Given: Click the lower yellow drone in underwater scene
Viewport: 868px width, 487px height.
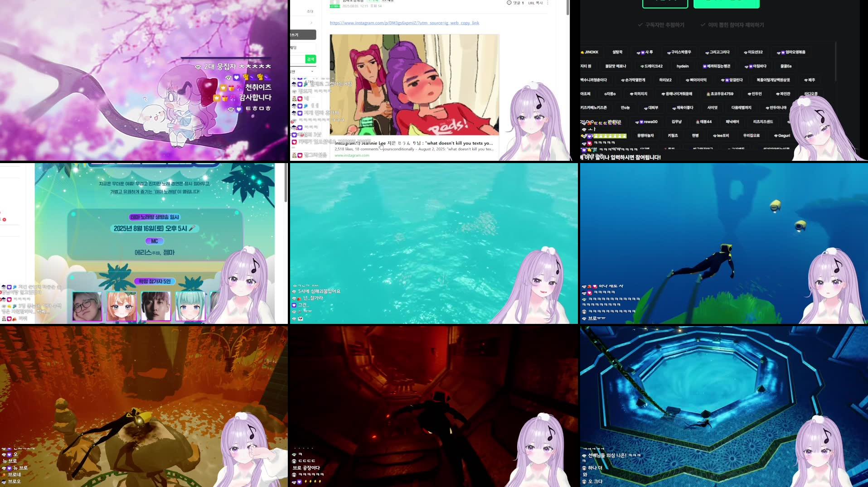Looking at the screenshot, I should [x=800, y=225].
